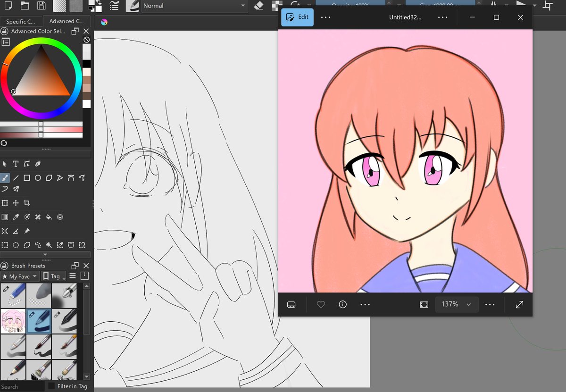Screen dimensions: 566x392
Task: Toggle eraser mode in the Krita toolbar
Action: (258, 6)
